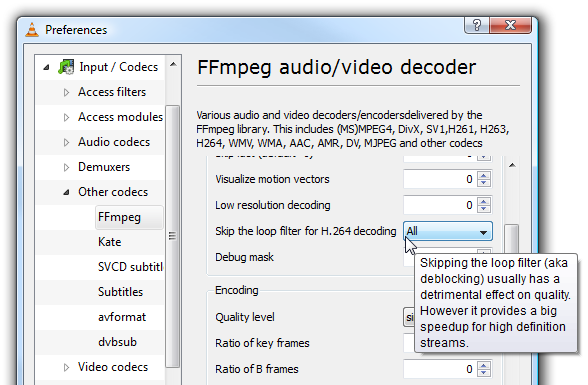
Task: Click the VLC cone icon in title bar
Action: click(x=32, y=30)
